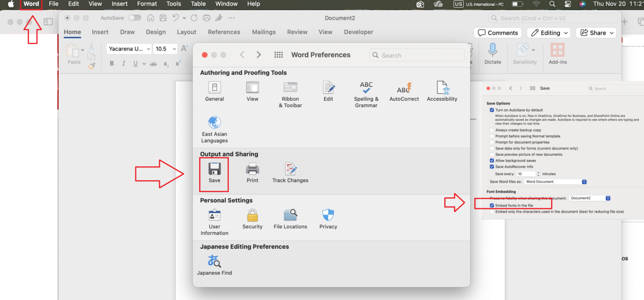The width and height of the screenshot is (644, 300).
Task: Open the Review ribbon tab
Action: coord(297,32)
